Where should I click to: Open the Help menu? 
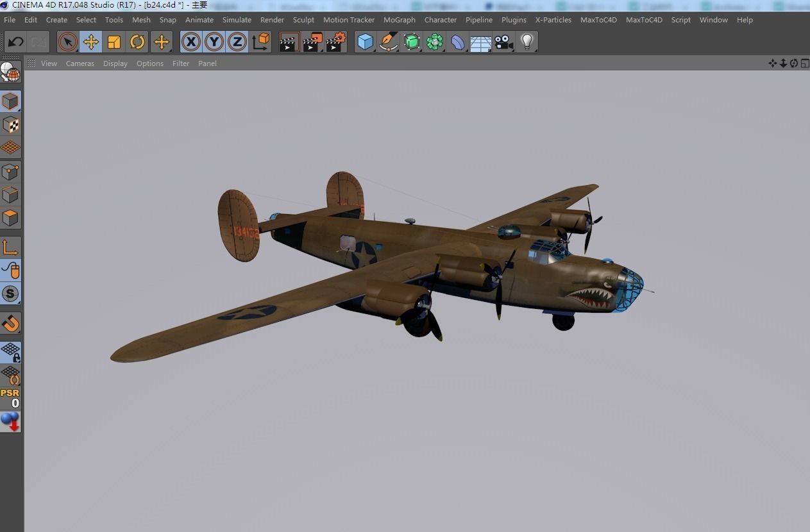(x=745, y=20)
